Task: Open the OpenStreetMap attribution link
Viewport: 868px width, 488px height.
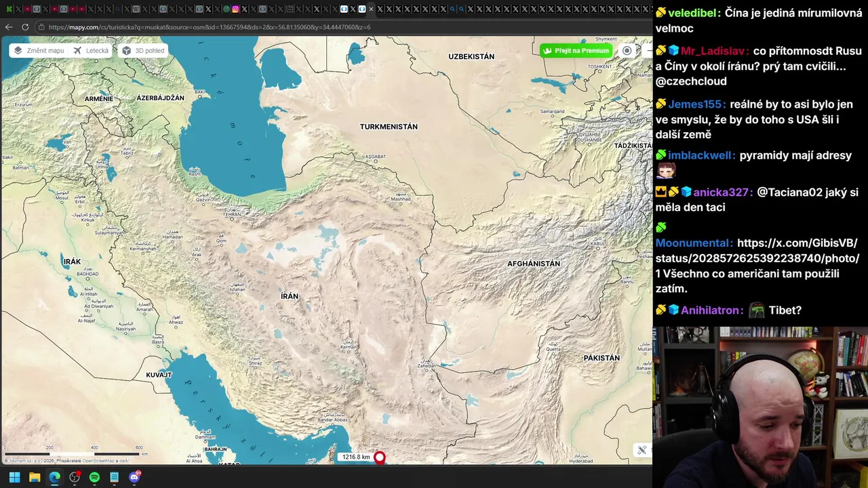Action: [x=97, y=461]
